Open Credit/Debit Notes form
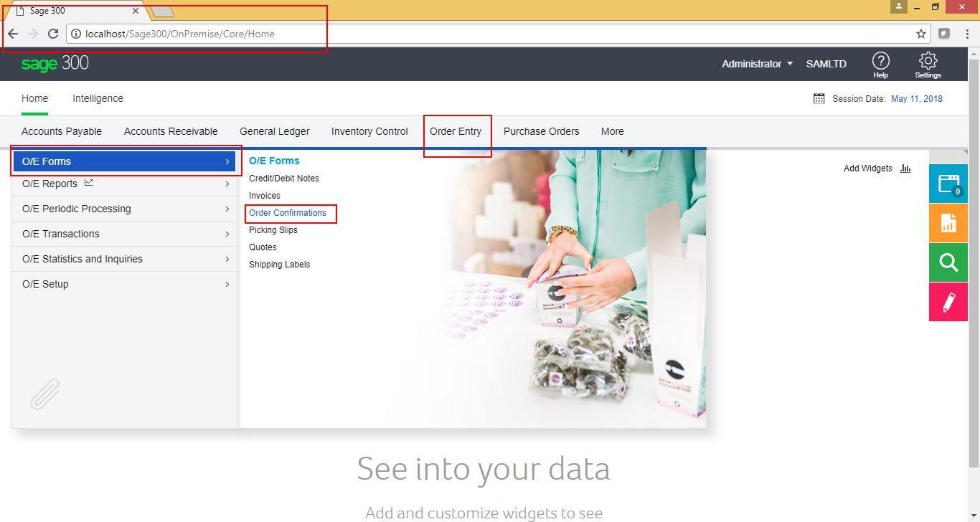Viewport: 980px width, 522px height. [284, 179]
